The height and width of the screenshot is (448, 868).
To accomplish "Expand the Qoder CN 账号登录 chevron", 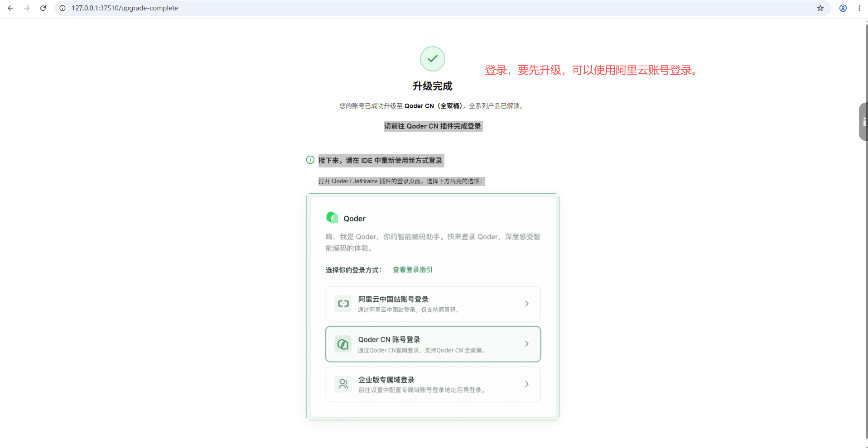I will [527, 344].
